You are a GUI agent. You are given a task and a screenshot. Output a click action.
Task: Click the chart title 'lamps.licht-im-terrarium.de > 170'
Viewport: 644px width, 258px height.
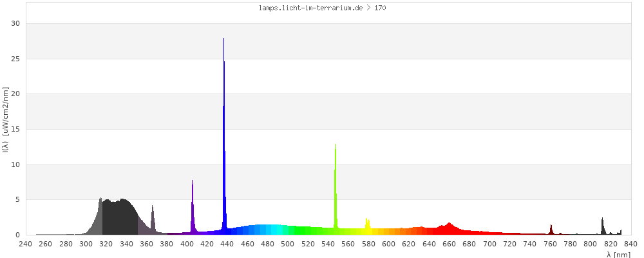[322, 8]
